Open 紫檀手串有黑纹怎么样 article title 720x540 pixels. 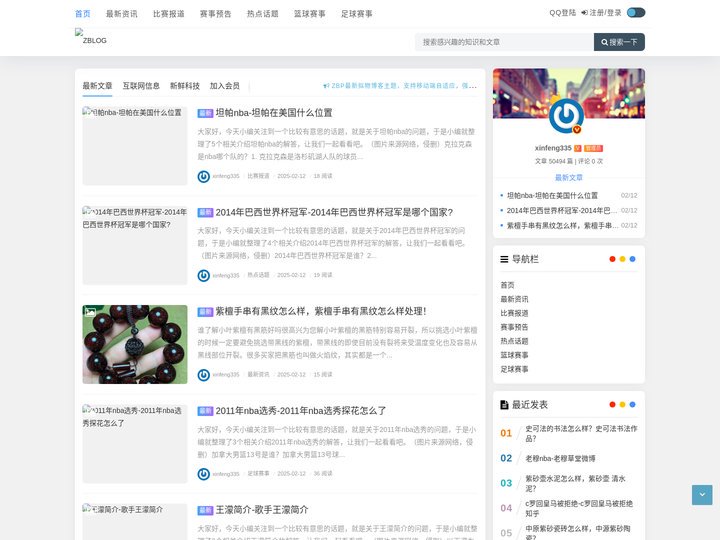(x=321, y=311)
